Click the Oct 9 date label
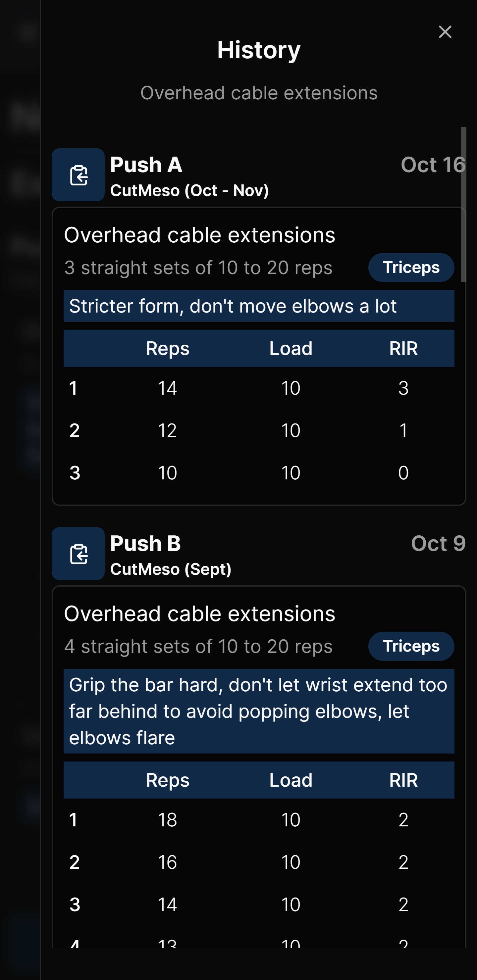 438,543
